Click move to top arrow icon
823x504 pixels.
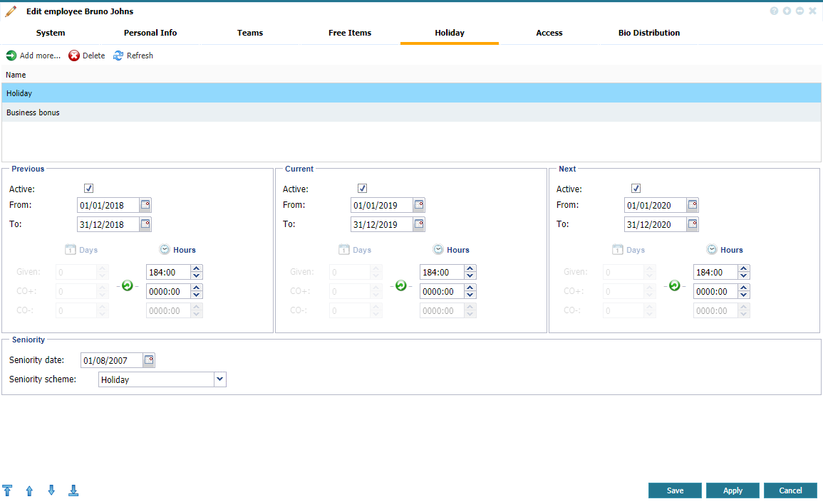tap(7, 490)
